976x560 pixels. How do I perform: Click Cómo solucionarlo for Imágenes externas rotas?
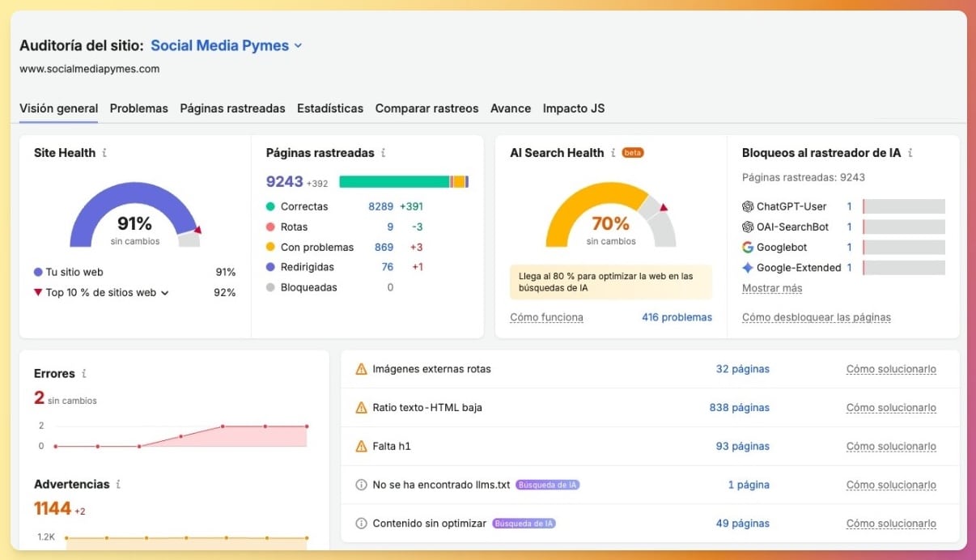891,369
